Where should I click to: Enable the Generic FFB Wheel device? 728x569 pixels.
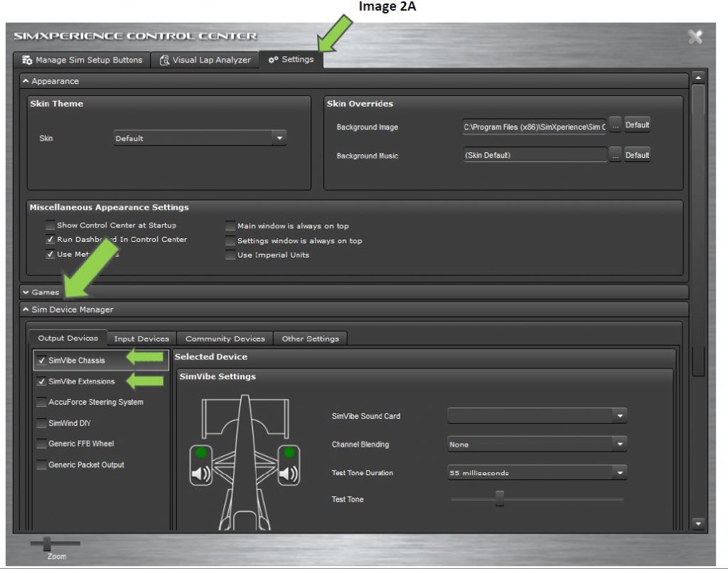click(41, 444)
